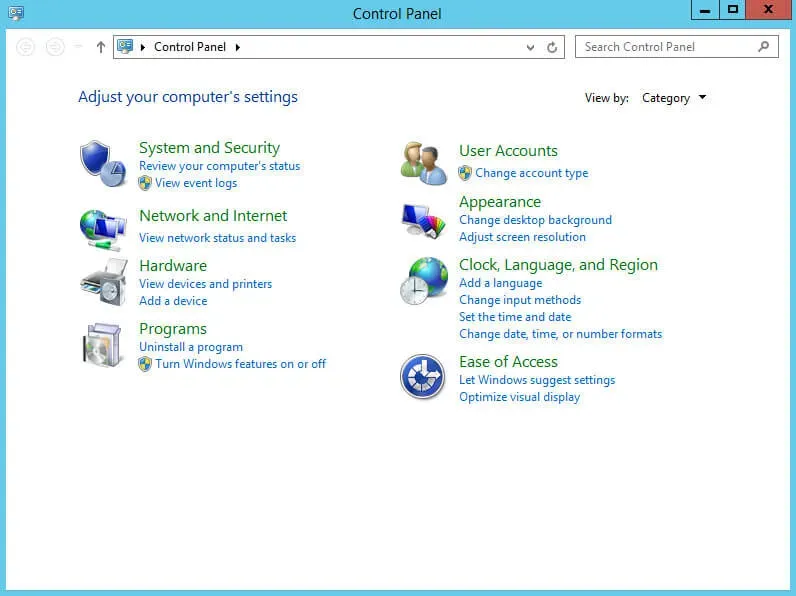Image resolution: width=796 pixels, height=596 pixels.
Task: Open the User Accounts people icon
Action: click(x=424, y=163)
